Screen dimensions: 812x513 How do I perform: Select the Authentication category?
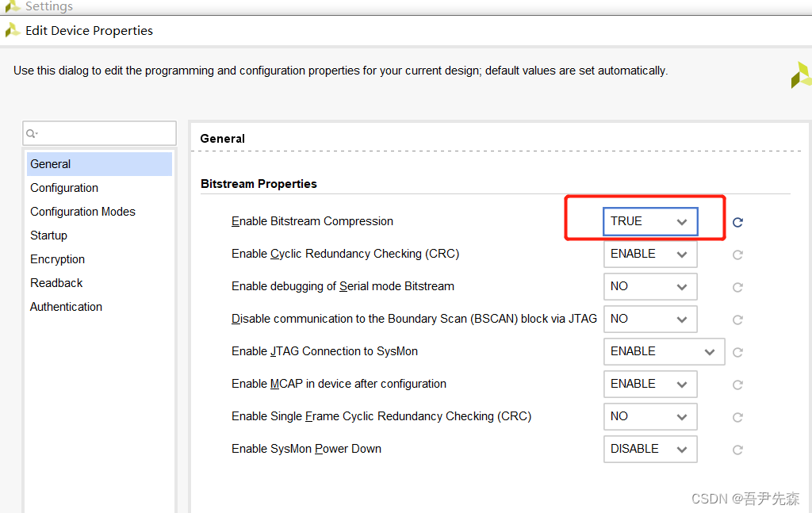99,307
